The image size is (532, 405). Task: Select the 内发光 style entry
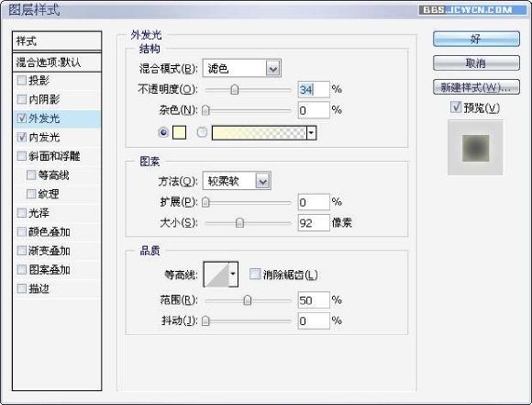tap(57, 137)
